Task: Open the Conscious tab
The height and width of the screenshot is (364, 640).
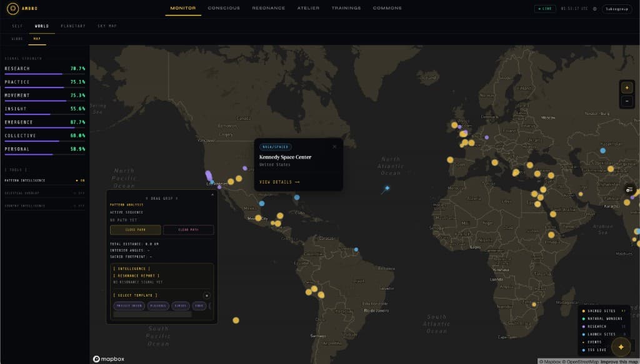Action: 224,8
